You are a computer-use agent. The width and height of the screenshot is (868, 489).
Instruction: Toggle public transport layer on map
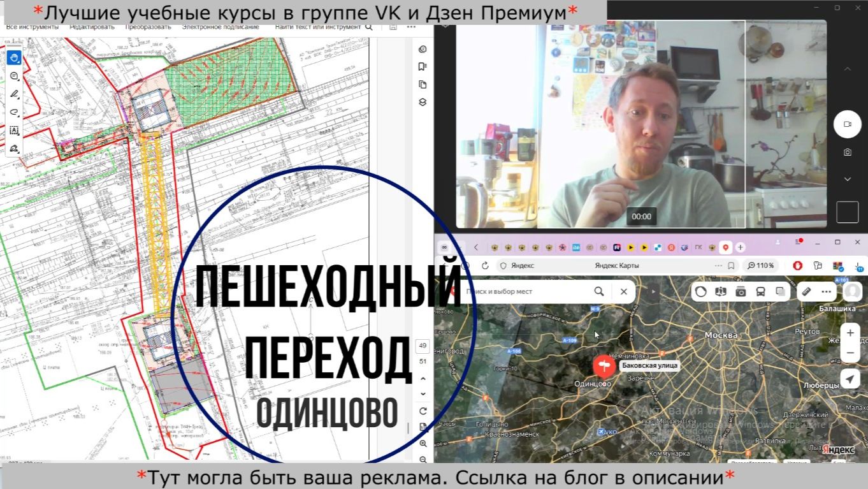point(760,292)
